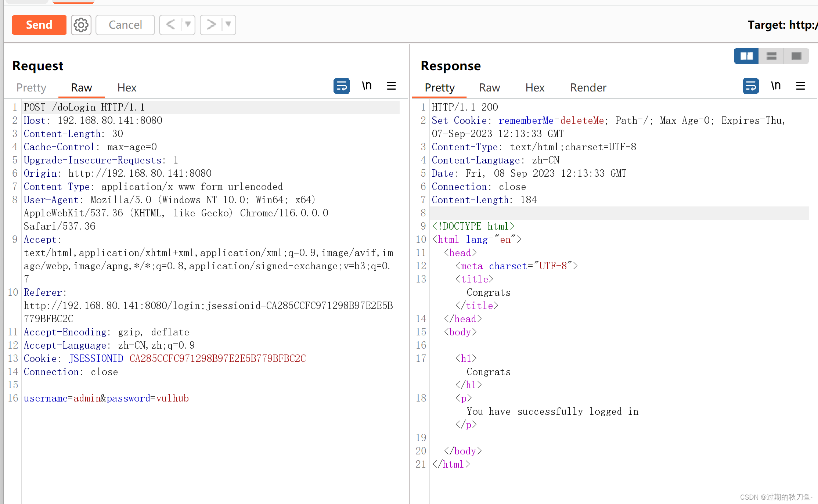This screenshot has height=504, width=818.
Task: Select the combined single-pane layout icon
Action: pos(796,56)
